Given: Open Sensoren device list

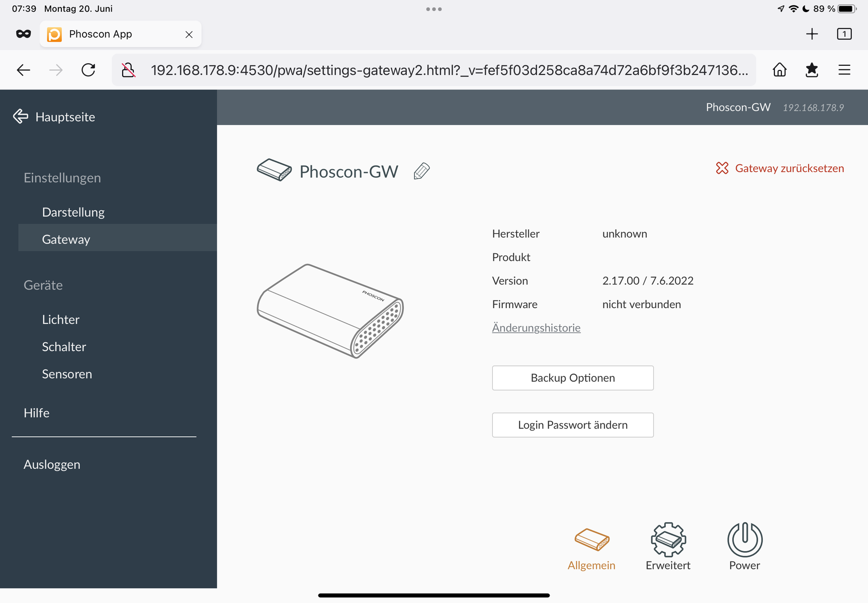Looking at the screenshot, I should tap(67, 374).
